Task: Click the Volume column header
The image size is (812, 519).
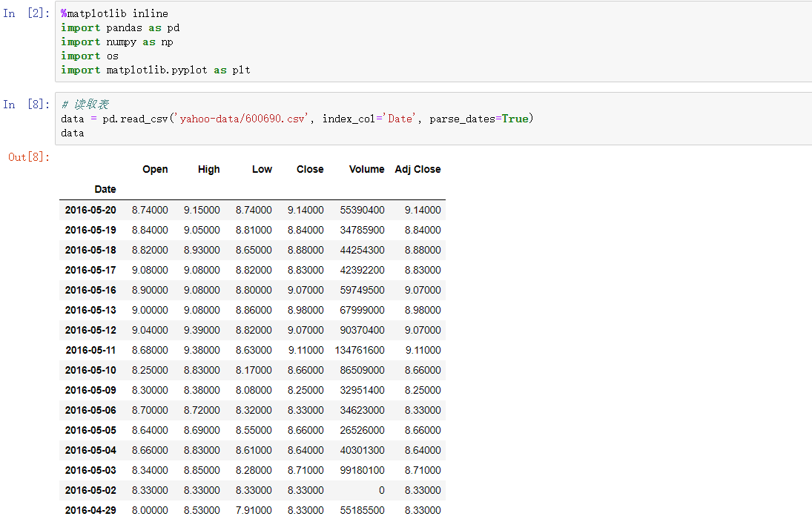Action: pyautogui.click(x=366, y=169)
